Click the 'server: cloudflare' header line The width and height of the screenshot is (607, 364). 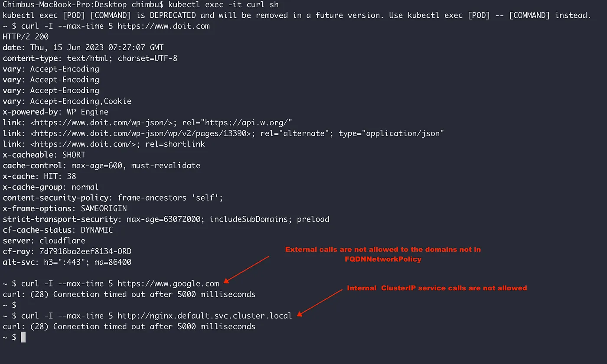pyautogui.click(x=44, y=241)
